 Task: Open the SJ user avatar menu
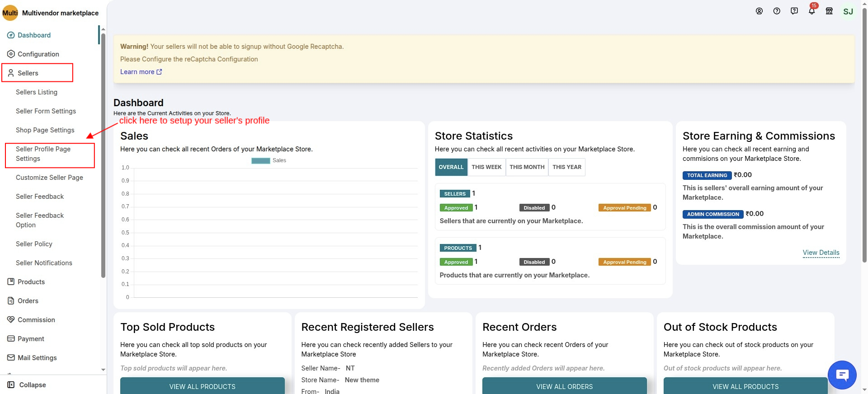[x=848, y=11]
